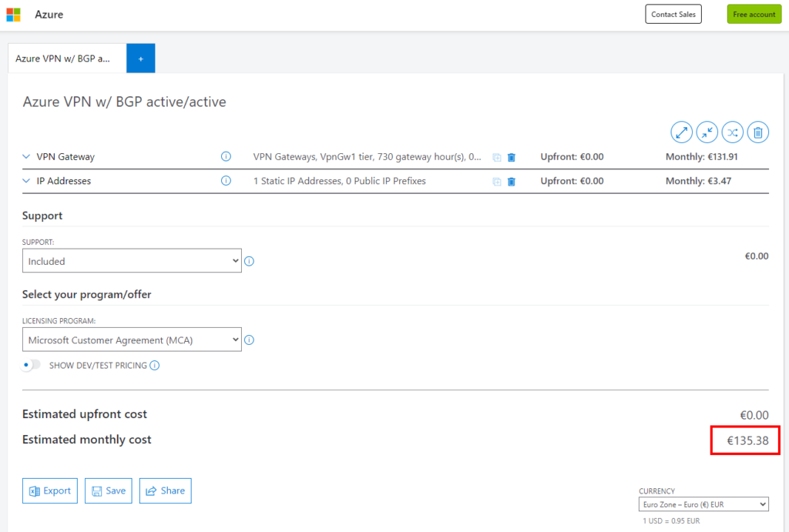Viewport: 789px width, 532px height.
Task: Click the Monthly: €131.91 value
Action: point(701,156)
